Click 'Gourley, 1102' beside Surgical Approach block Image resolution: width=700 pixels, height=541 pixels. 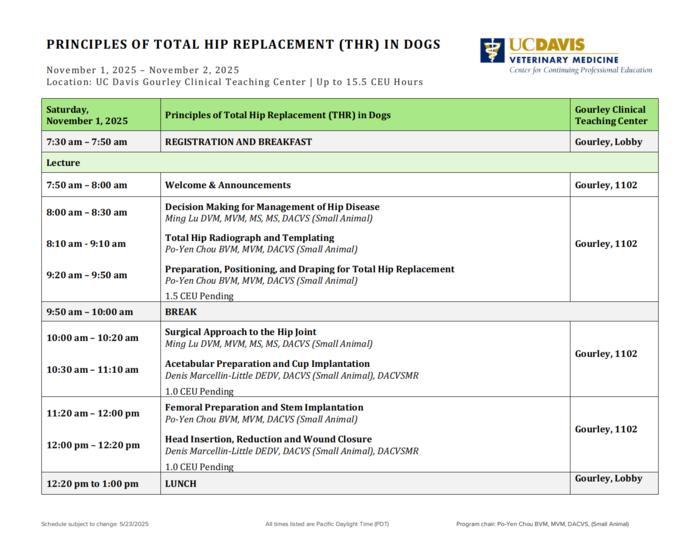tap(606, 354)
